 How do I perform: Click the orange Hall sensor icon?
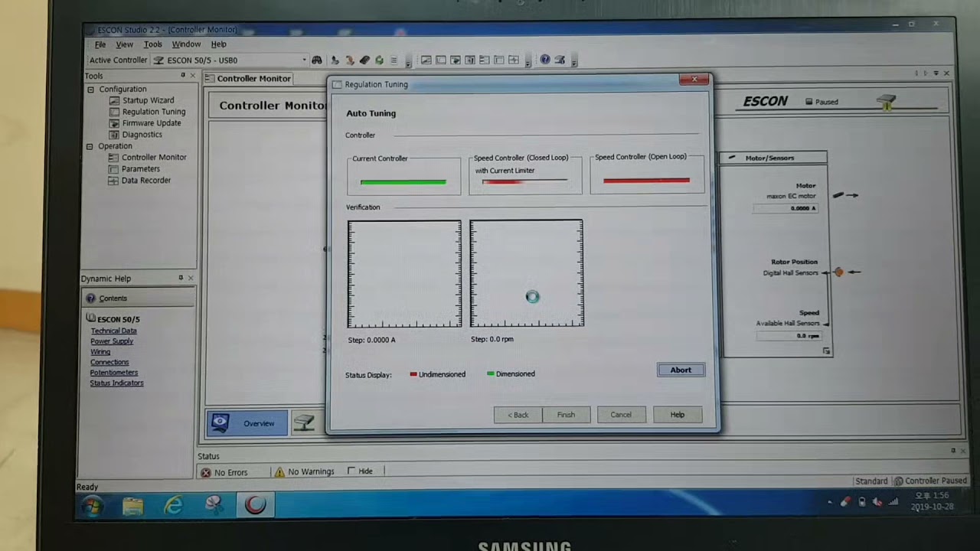click(838, 272)
